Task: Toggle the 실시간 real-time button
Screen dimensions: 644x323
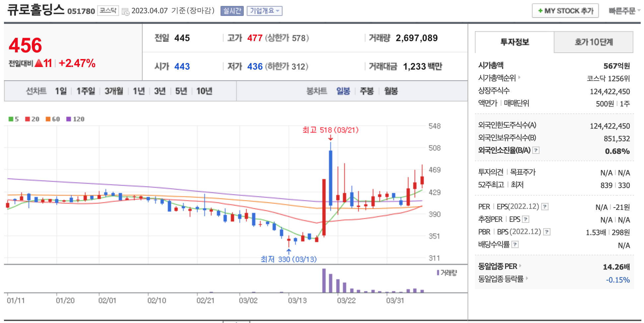Action: (232, 11)
